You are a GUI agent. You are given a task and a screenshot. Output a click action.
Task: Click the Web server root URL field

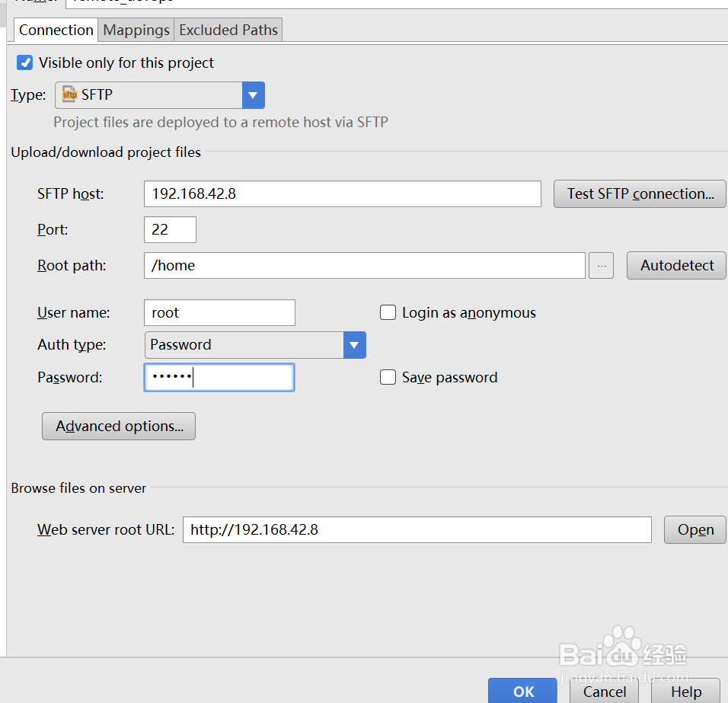coord(417,529)
